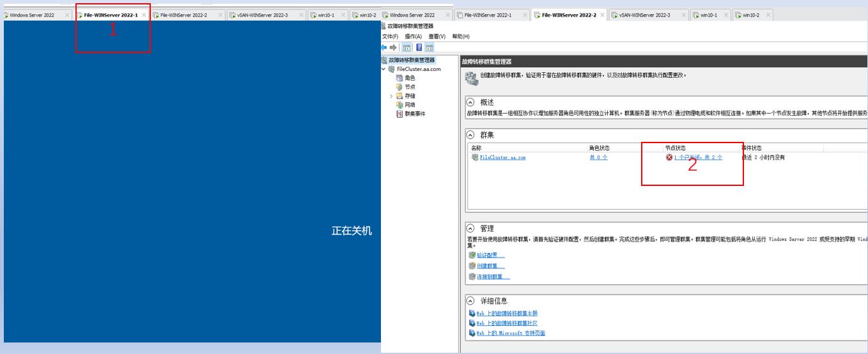The width and height of the screenshot is (868, 354).
Task: Click the 名称 column header
Action: pos(476,148)
